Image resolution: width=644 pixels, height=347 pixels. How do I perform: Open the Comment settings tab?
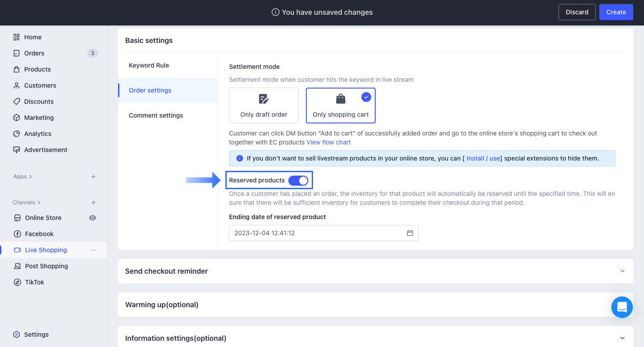tap(156, 115)
